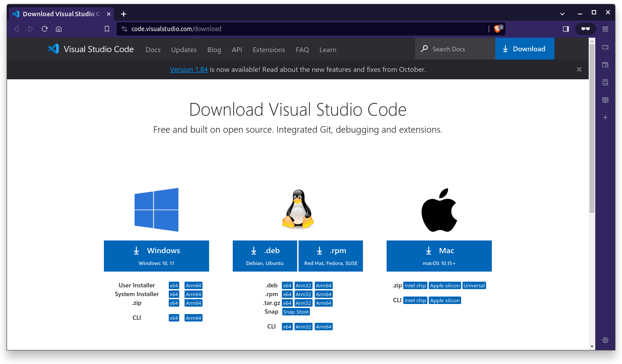
Task: Open the wallet icon in sidebar
Action: (605, 65)
